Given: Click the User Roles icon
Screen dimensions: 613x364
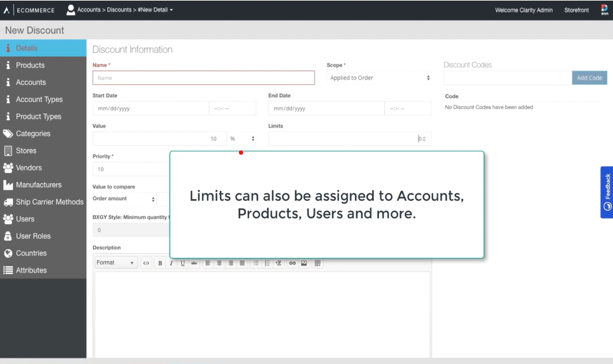Looking at the screenshot, I should (x=8, y=236).
